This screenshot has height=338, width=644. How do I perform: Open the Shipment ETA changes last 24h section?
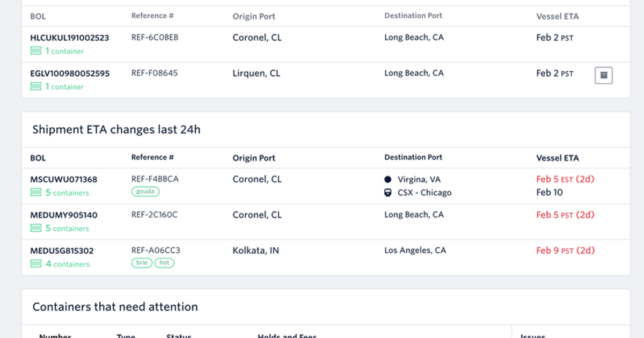pos(116,129)
